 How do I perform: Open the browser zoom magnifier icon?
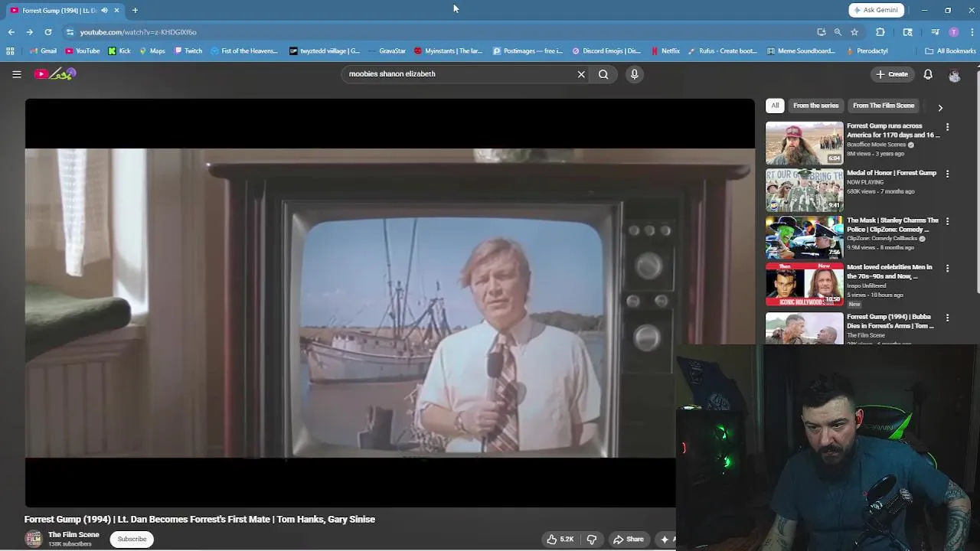point(838,32)
